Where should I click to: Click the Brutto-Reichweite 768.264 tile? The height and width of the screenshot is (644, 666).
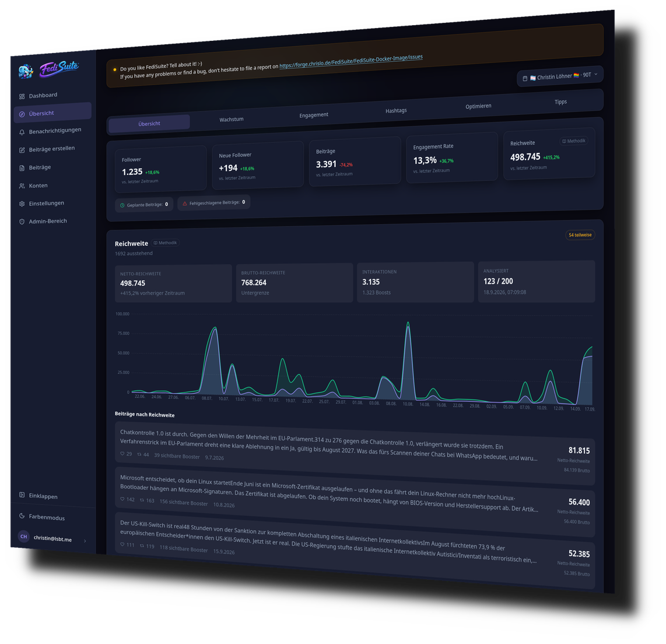(x=295, y=282)
